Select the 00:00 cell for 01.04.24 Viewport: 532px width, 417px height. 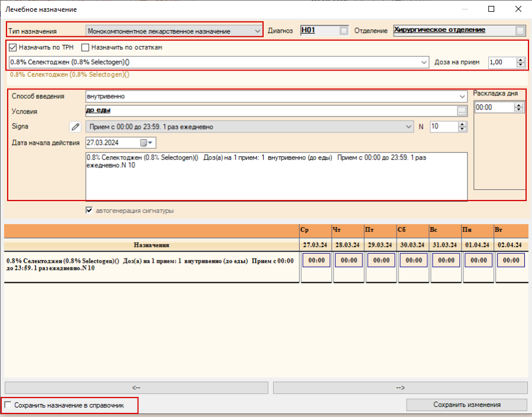[x=478, y=260]
